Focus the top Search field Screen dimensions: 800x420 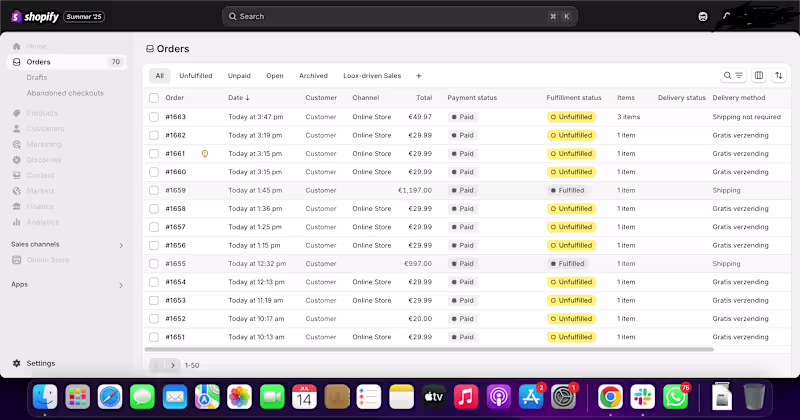399,16
